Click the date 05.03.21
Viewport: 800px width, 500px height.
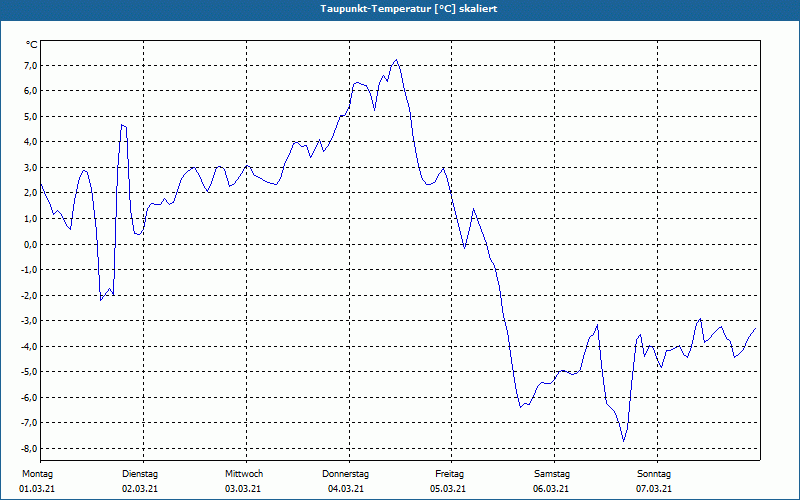(x=448, y=489)
